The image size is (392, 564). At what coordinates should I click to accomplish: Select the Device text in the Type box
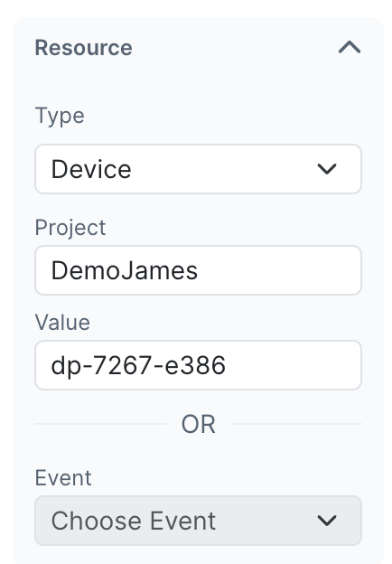click(x=91, y=169)
